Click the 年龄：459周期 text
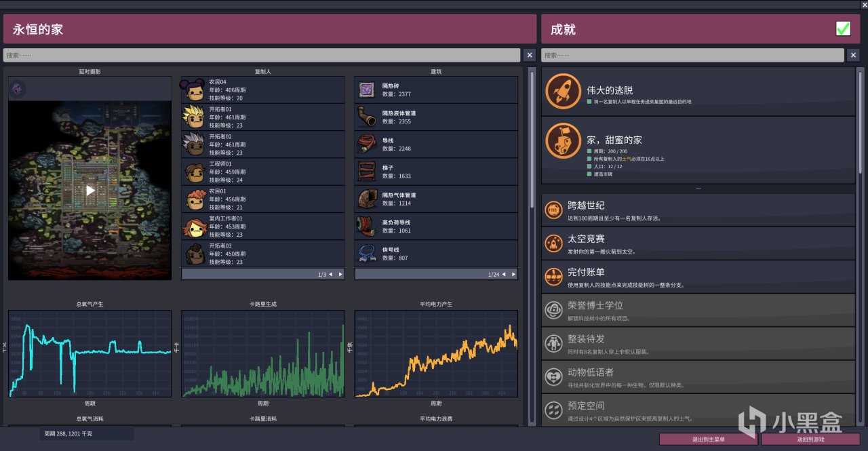This screenshot has height=451, width=868. point(228,172)
